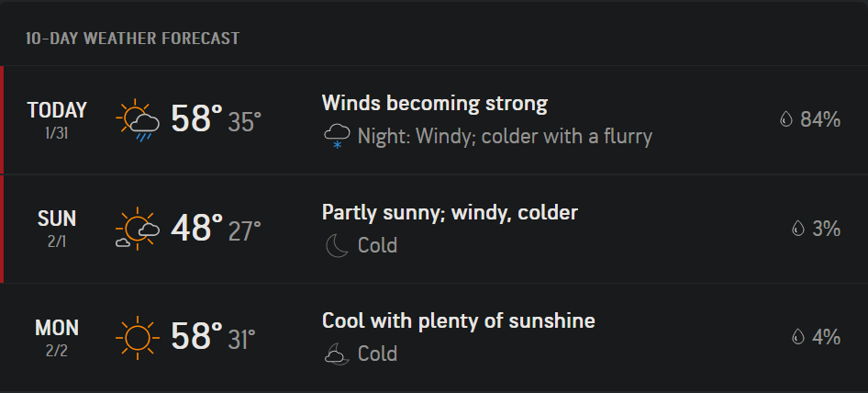Open the MON 2/2 forecast details
The height and width of the screenshot is (393, 868).
[434, 337]
